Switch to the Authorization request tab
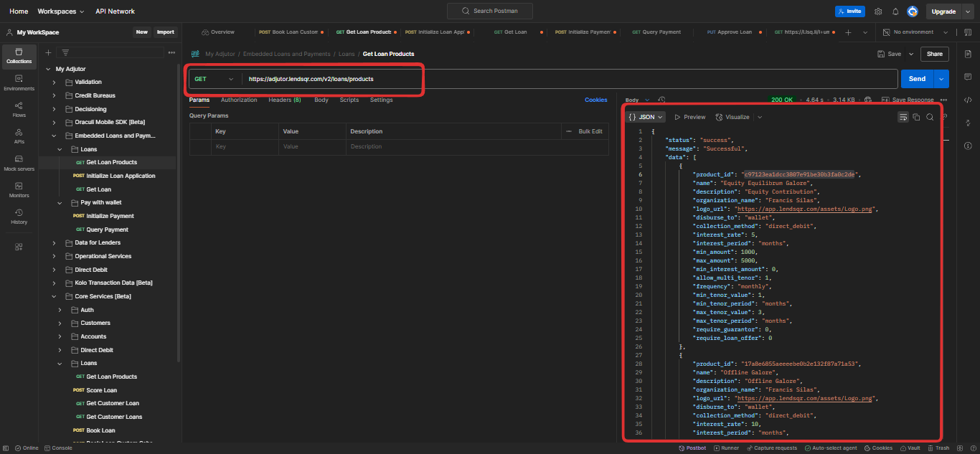Viewport: 980px width, 454px height. coord(239,100)
